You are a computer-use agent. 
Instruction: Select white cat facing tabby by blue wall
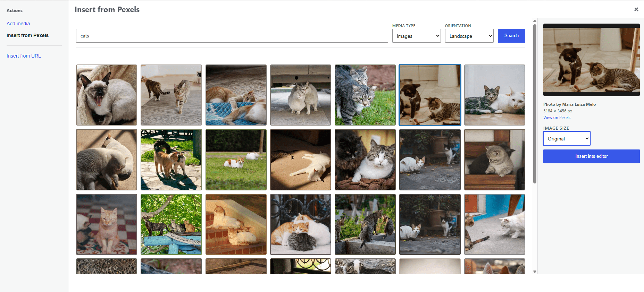(495, 224)
